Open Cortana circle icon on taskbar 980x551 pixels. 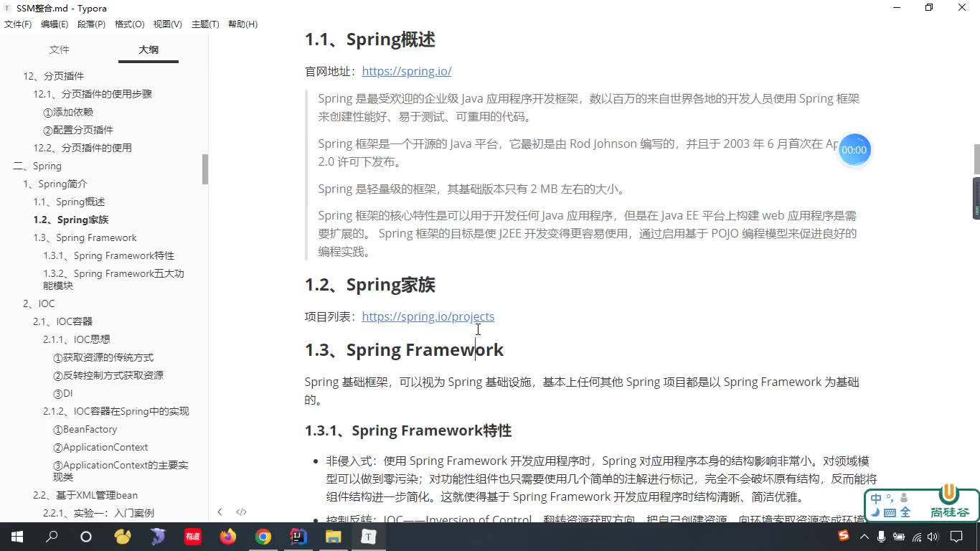[x=86, y=537]
